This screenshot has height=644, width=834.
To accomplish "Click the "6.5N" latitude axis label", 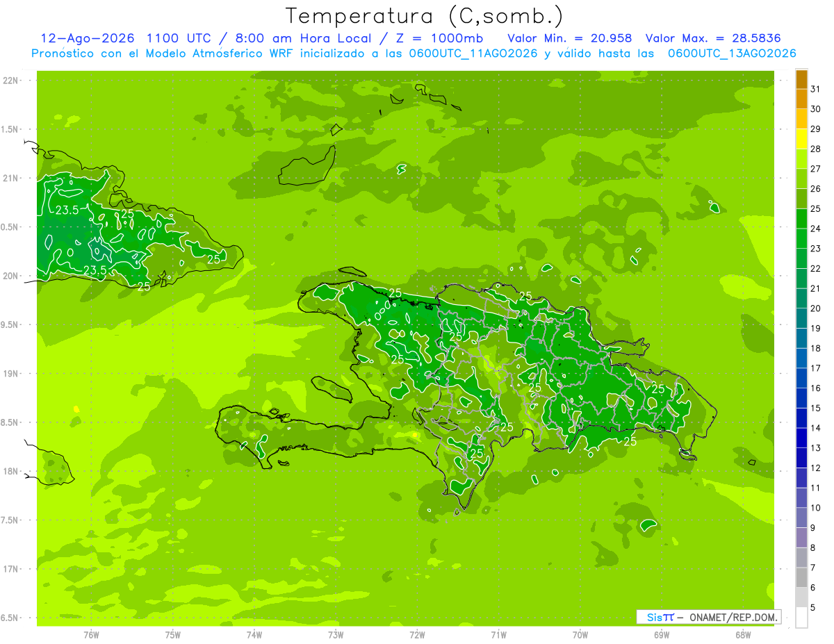I will [10, 618].
